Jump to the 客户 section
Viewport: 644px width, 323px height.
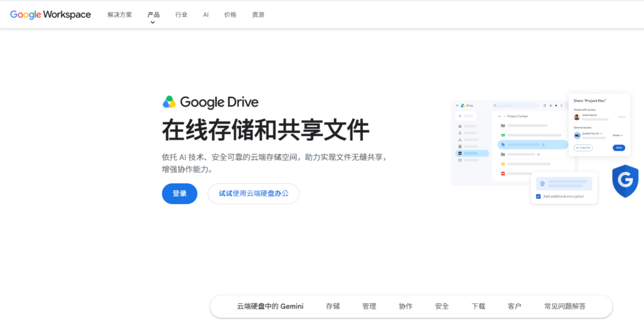514,306
